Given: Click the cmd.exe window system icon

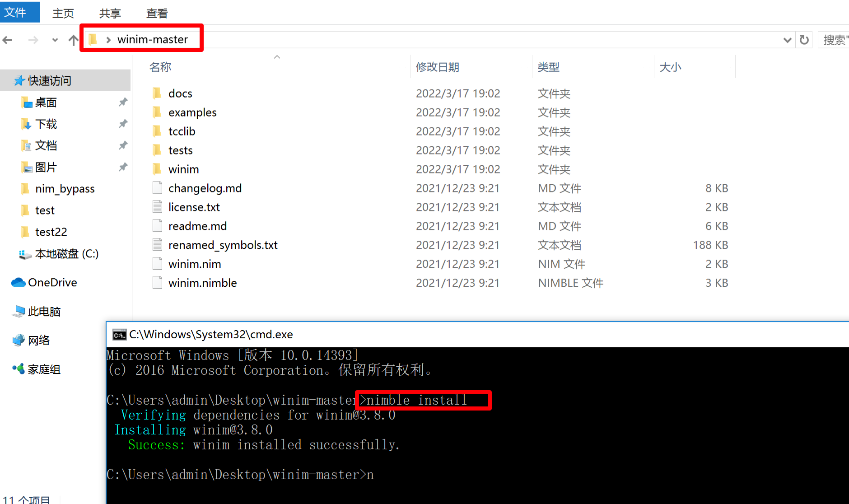Looking at the screenshot, I should coord(119,335).
